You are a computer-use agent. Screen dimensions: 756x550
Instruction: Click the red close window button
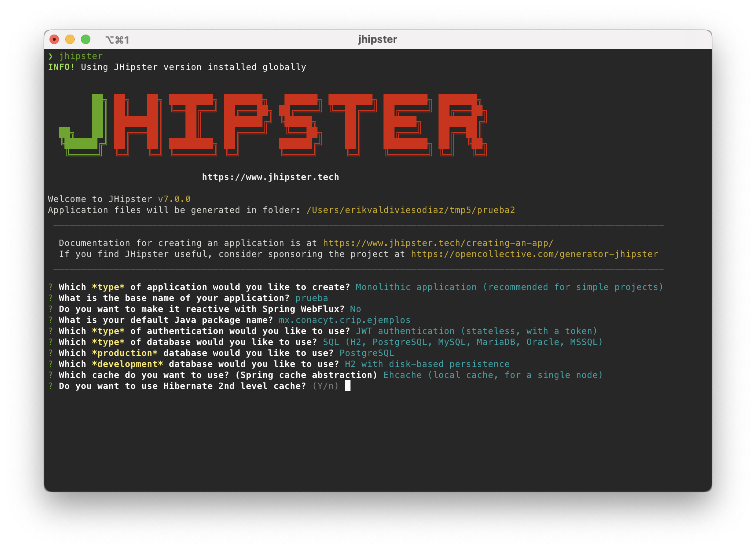[54, 39]
